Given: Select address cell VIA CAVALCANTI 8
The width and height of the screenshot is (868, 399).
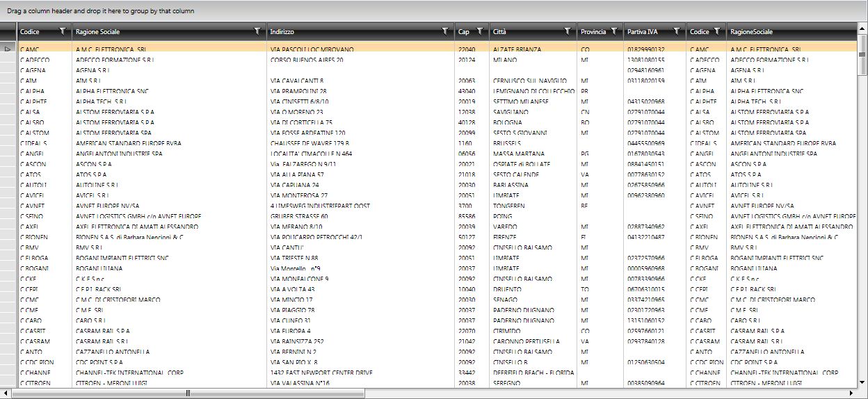Looking at the screenshot, I should click(361, 81).
